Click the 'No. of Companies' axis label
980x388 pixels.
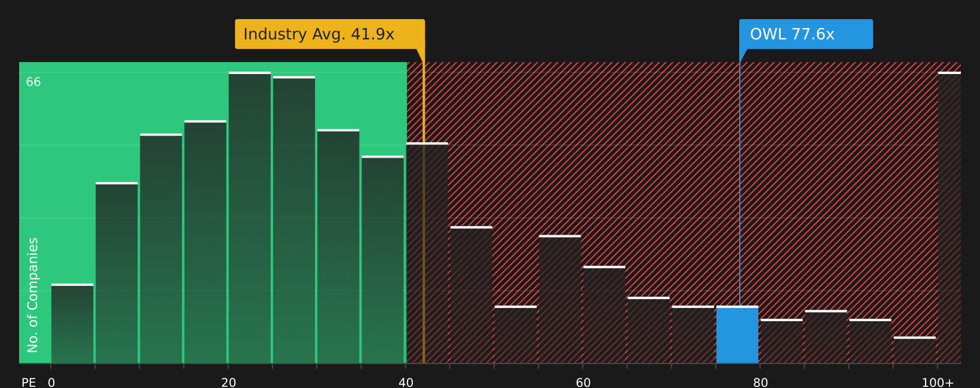[x=33, y=295]
